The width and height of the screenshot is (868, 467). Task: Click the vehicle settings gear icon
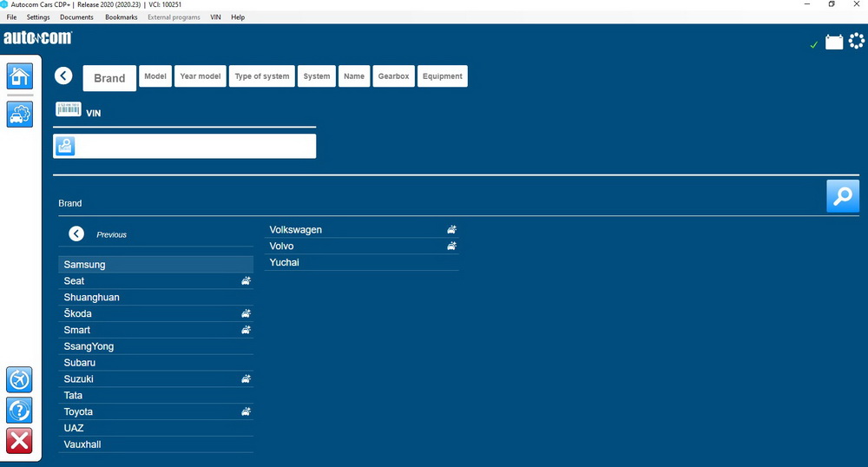[x=19, y=113]
